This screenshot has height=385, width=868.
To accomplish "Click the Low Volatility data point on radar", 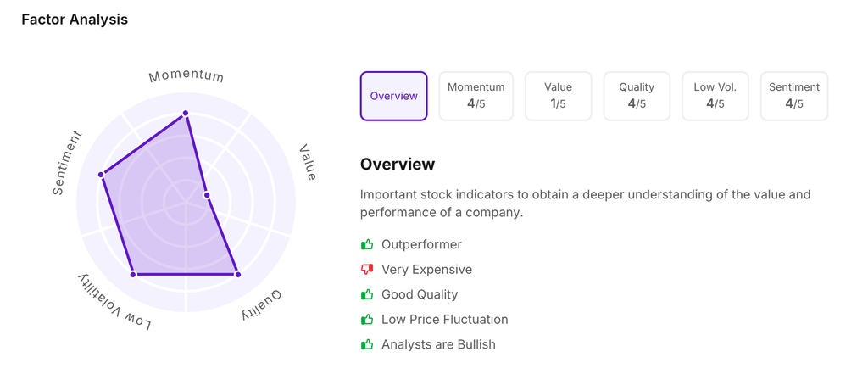I will click(133, 275).
